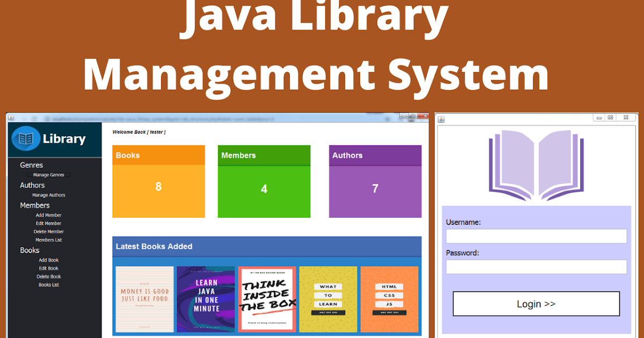Screen dimensions: 644x338
Task: Click the blue Library book logo icon
Action: (x=26, y=138)
